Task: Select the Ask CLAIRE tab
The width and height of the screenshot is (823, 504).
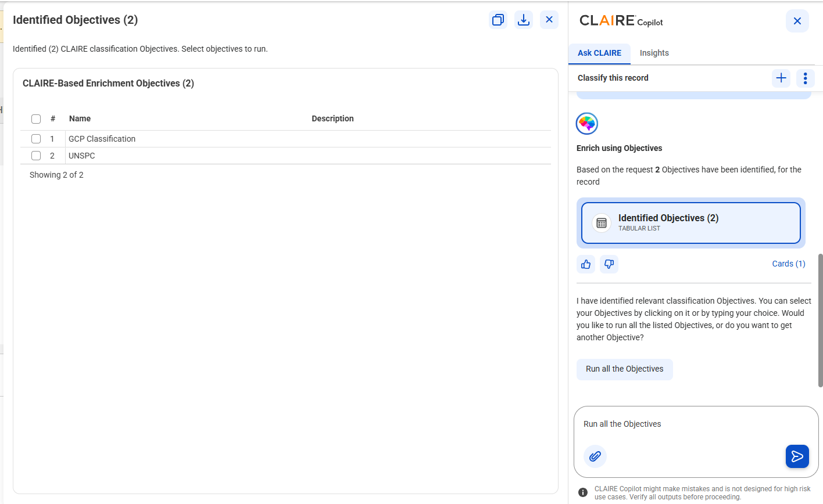Action: 599,53
